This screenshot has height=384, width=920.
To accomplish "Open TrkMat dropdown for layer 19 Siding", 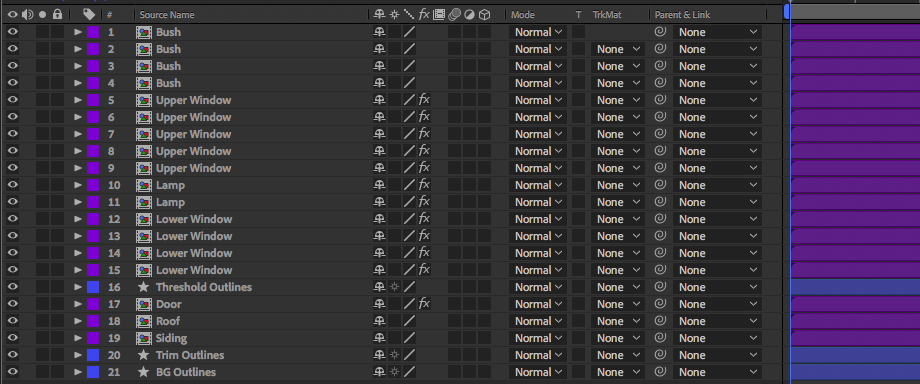I will tap(618, 338).
